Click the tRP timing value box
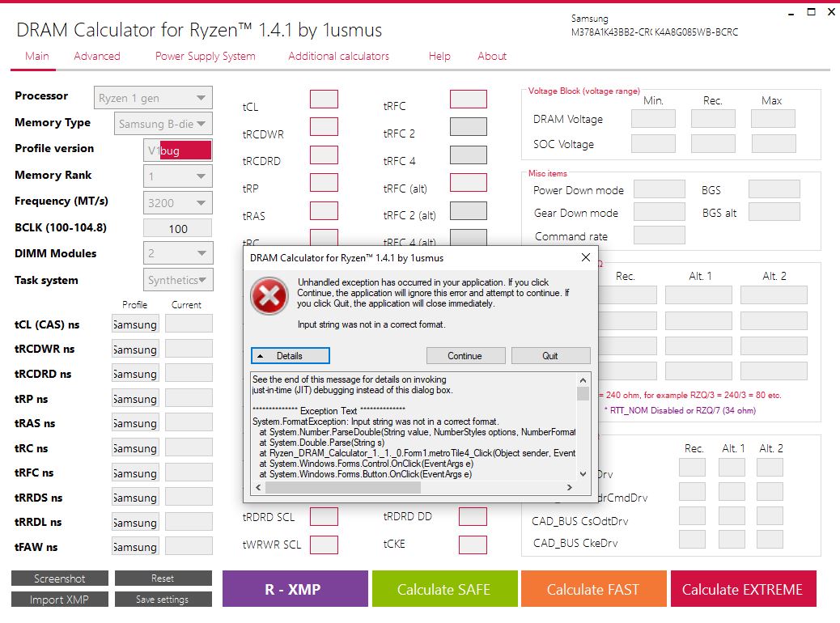The image size is (840, 623). 324,182
